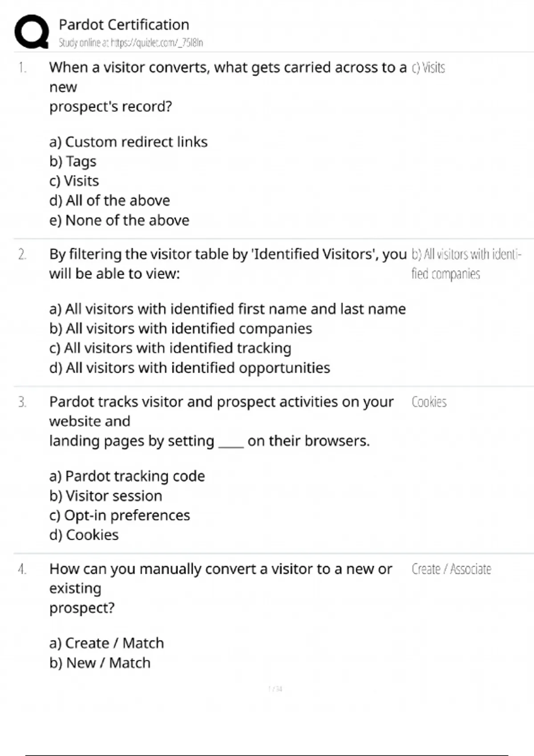Choose a) identified first name and last name
Screen dimensions: 534x756
pyautogui.click(x=227, y=309)
